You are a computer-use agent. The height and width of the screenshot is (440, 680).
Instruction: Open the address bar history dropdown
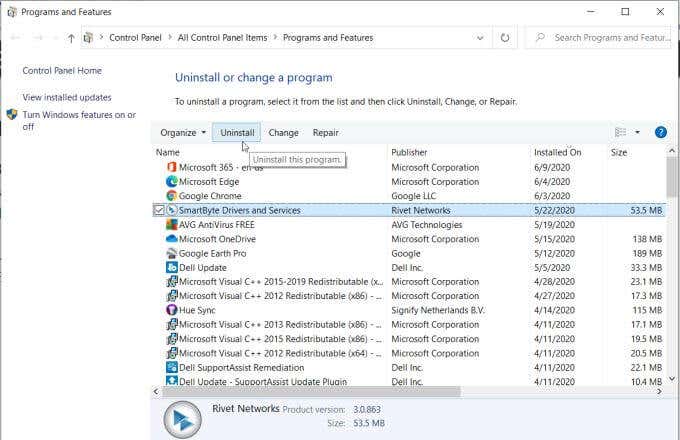tap(480, 38)
